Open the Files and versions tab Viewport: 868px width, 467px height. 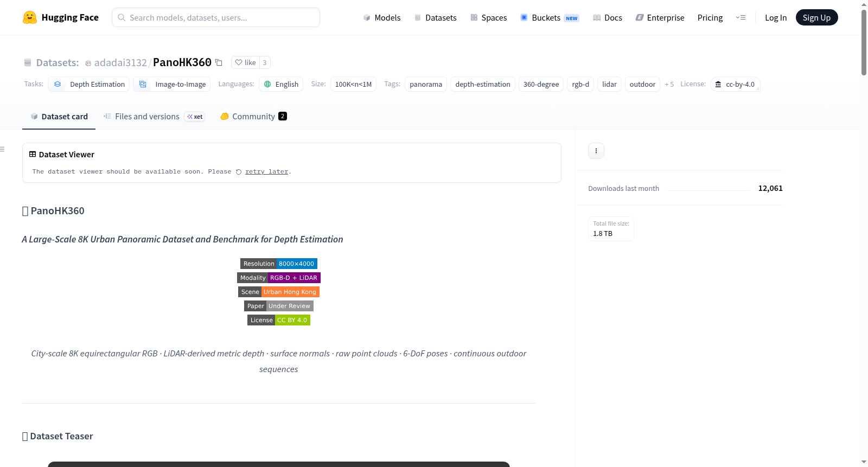154,117
